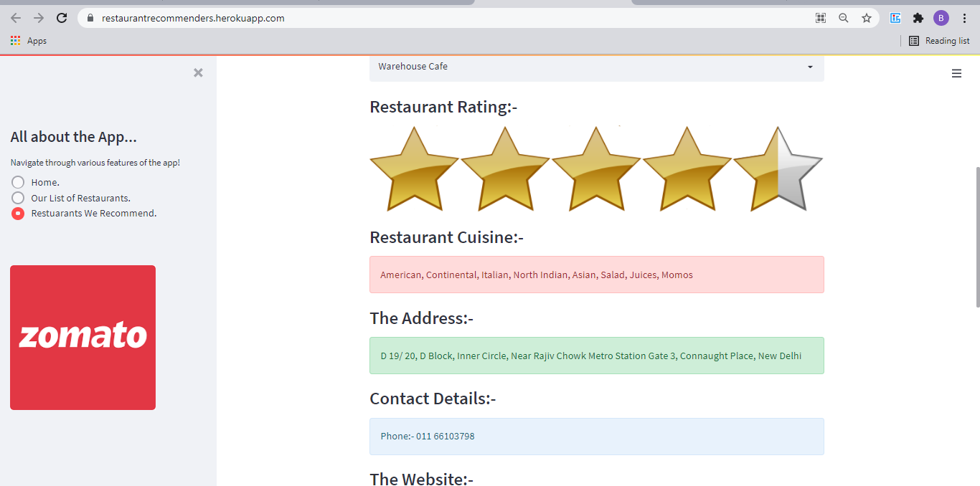Open the profile avatar B
The height and width of the screenshot is (486, 980).
pos(941,18)
